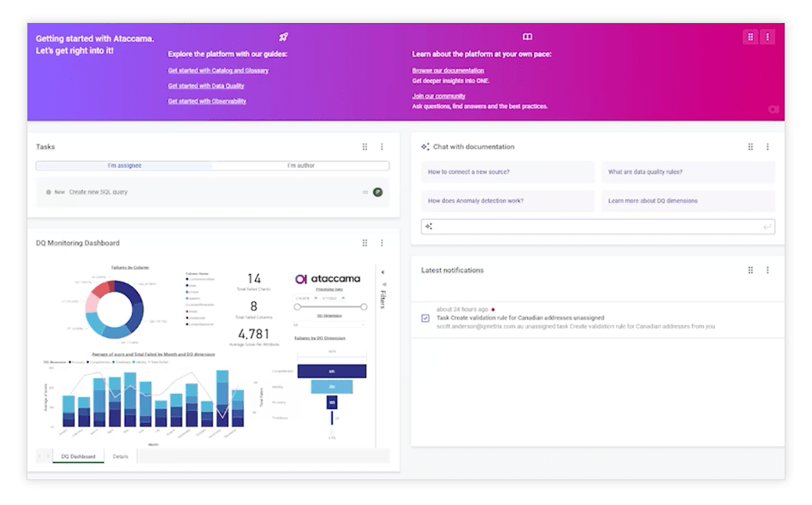Click the AI sparkle icon beside Chat with documentation

click(425, 146)
